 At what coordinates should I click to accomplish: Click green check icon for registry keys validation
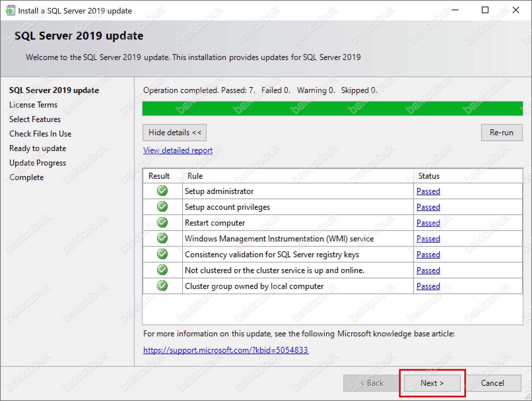tap(162, 254)
